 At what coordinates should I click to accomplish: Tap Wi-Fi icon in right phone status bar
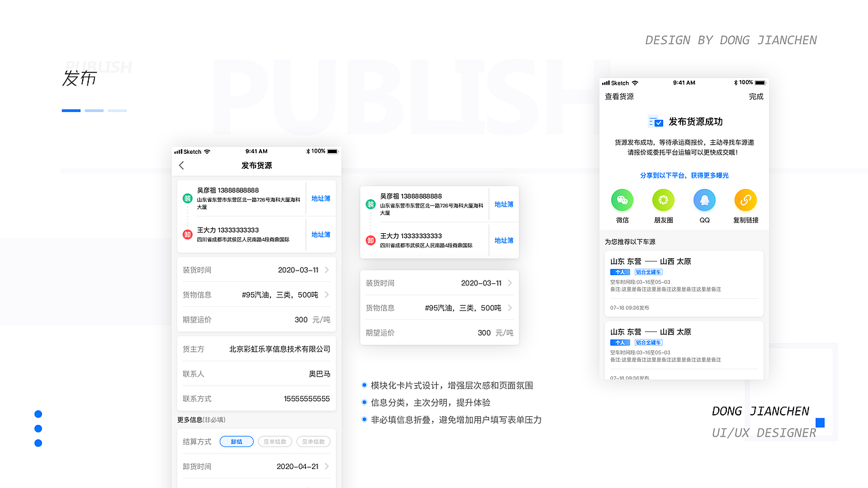pyautogui.click(x=635, y=83)
